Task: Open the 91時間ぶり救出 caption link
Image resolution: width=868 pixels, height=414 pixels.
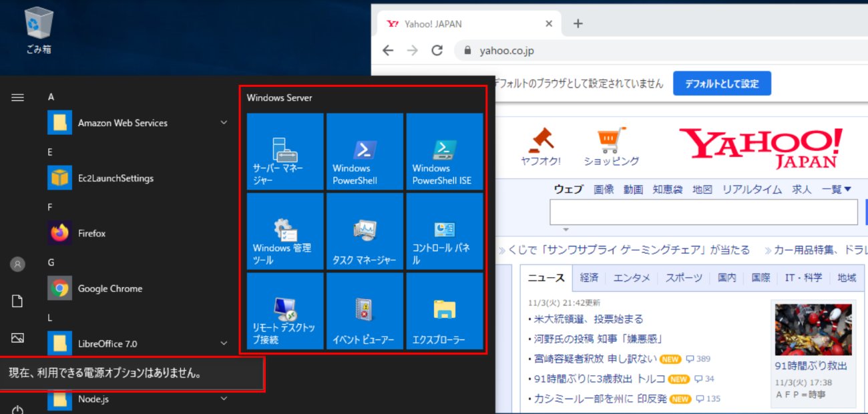Action: [811, 366]
